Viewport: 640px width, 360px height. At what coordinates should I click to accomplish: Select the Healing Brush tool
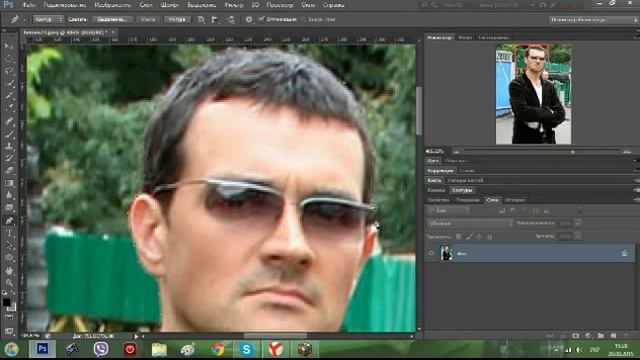coord(9,121)
